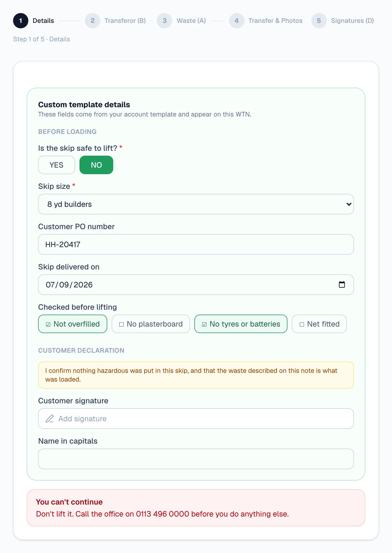Open the step 5 circle icon
Screen dimensions: 392x553
coord(319,21)
